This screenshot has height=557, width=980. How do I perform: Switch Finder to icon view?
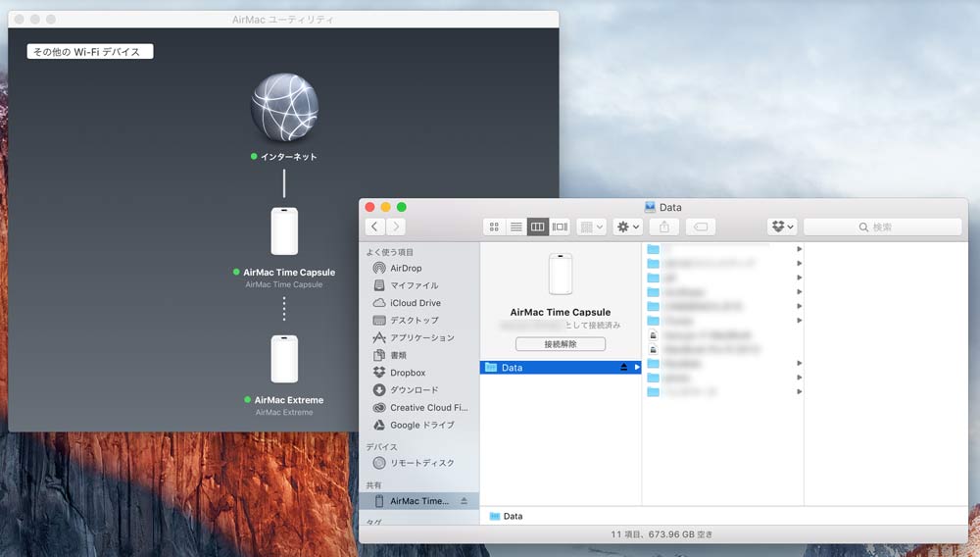pyautogui.click(x=494, y=227)
